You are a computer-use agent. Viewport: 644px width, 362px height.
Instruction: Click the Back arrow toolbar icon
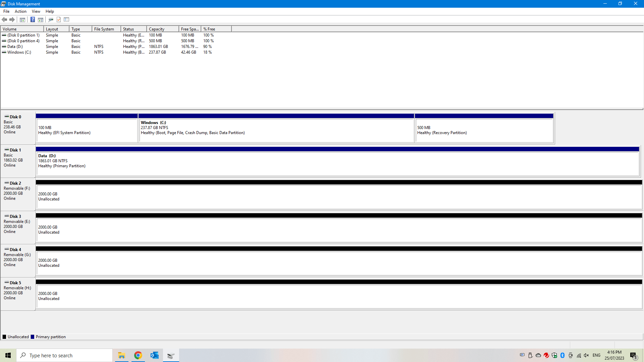point(4,19)
